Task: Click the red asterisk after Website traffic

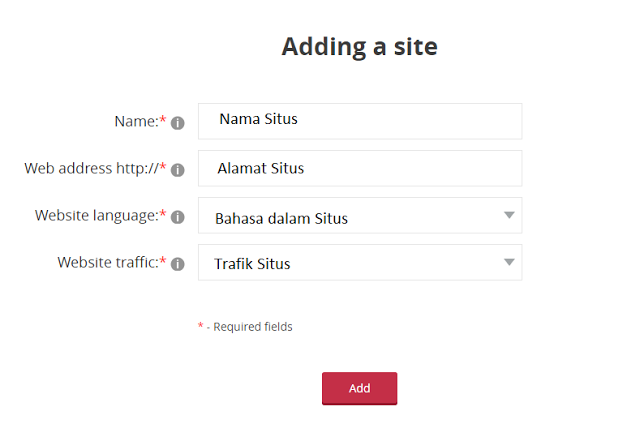Action: point(162,260)
